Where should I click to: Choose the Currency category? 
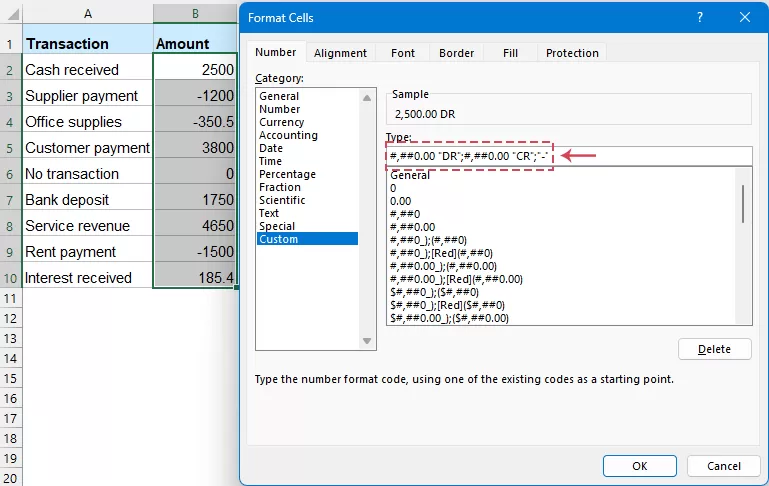point(307,122)
